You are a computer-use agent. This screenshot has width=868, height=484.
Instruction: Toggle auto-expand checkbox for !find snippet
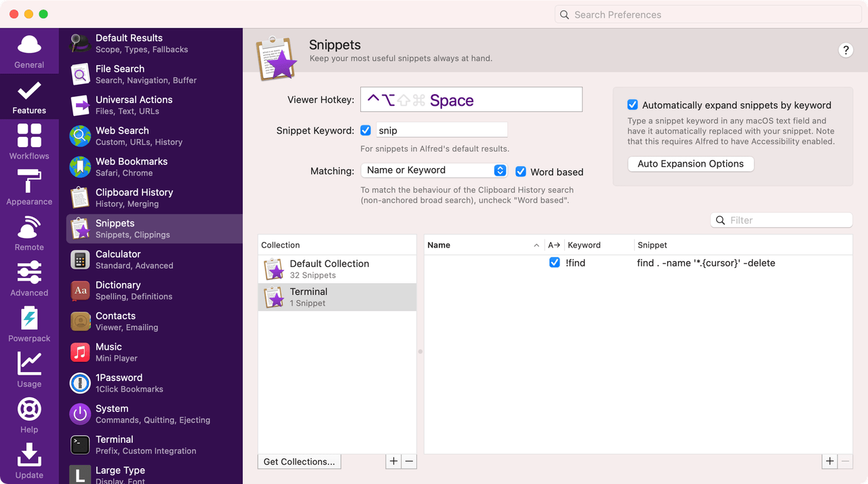click(x=554, y=263)
